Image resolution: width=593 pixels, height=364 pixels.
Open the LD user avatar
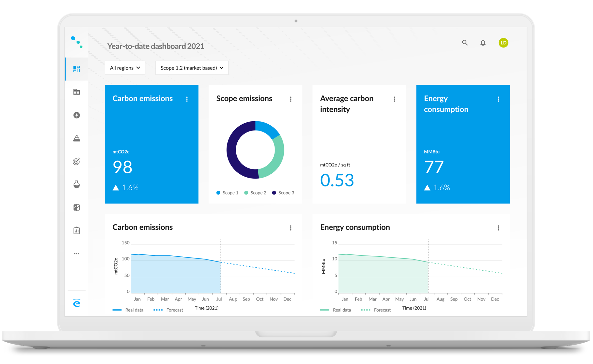coord(503,43)
